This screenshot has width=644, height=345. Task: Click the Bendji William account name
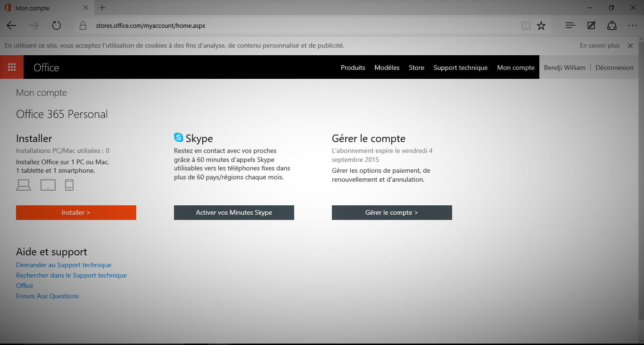565,67
